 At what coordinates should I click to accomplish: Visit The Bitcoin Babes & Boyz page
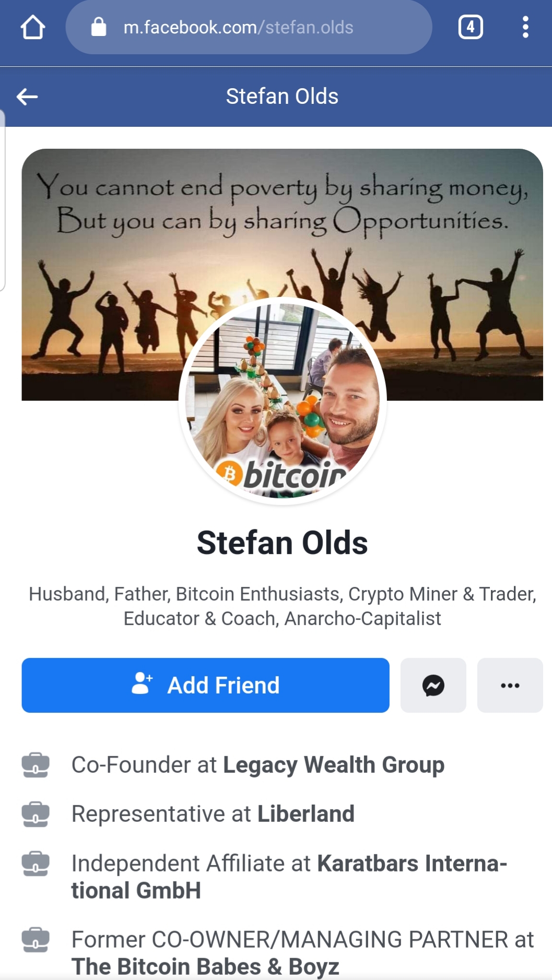(x=205, y=966)
